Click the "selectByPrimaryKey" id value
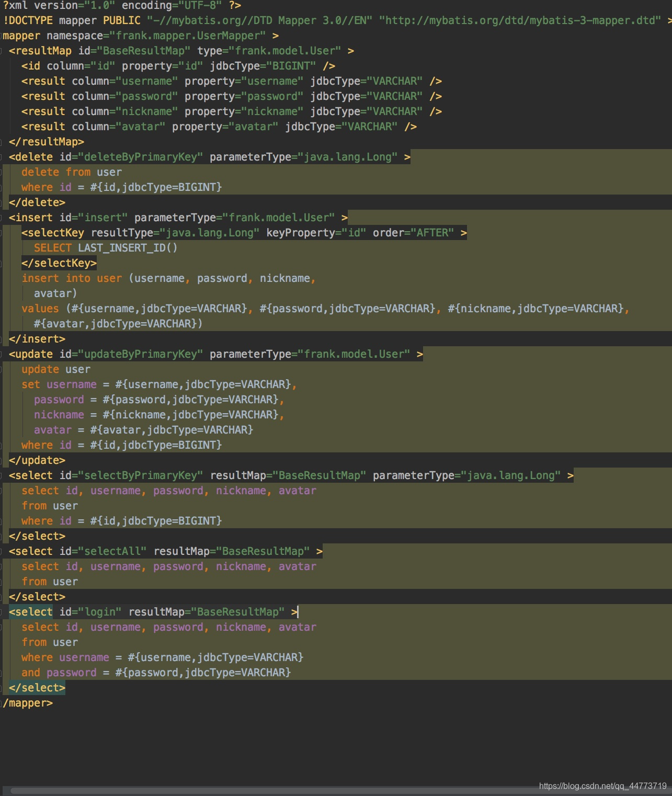 pyautogui.click(x=141, y=475)
